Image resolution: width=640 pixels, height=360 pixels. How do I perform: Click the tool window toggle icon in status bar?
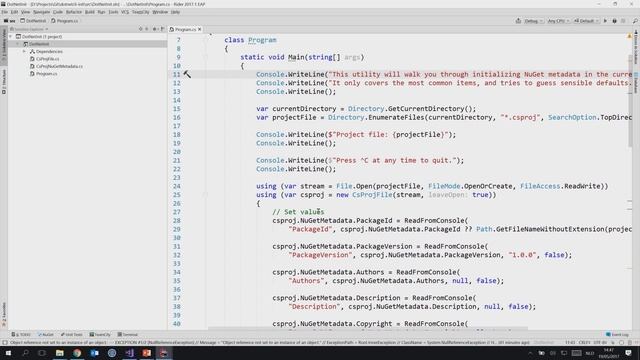(4, 343)
